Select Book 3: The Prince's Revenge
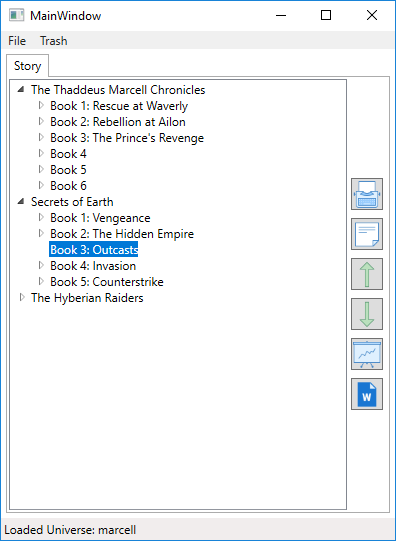The height and width of the screenshot is (541, 396). [127, 138]
